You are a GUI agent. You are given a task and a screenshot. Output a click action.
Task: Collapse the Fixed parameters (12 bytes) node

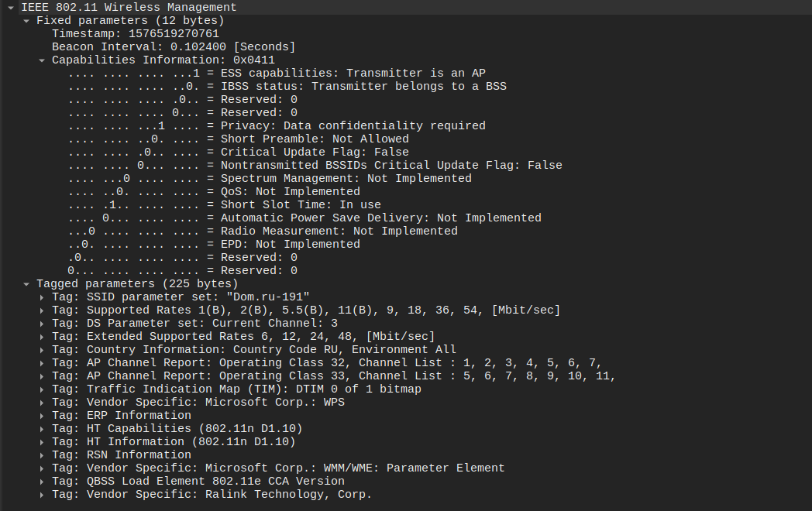click(26, 21)
